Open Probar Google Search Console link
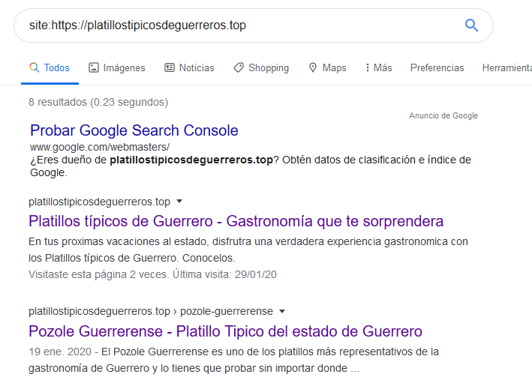The image size is (532, 392). click(x=134, y=130)
